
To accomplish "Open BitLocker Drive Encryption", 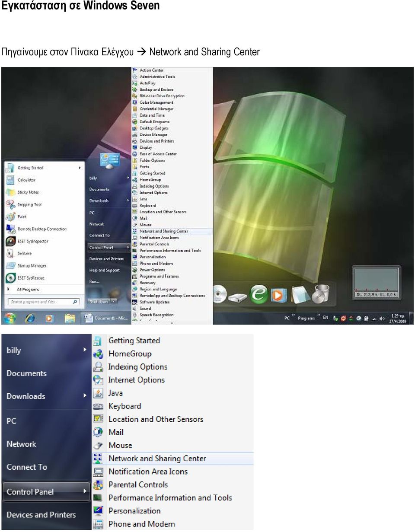I will click(162, 96).
